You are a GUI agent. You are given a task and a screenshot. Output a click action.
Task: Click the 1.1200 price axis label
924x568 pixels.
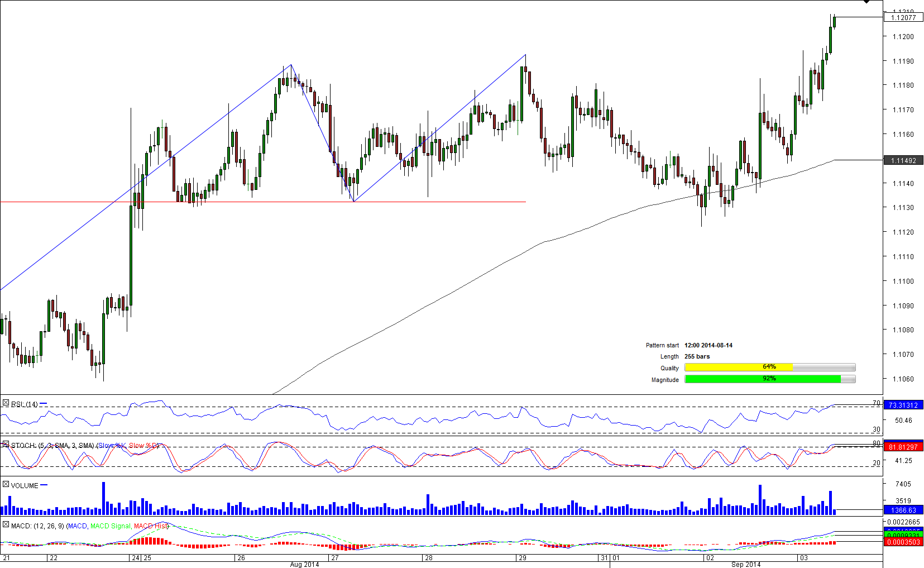903,36
